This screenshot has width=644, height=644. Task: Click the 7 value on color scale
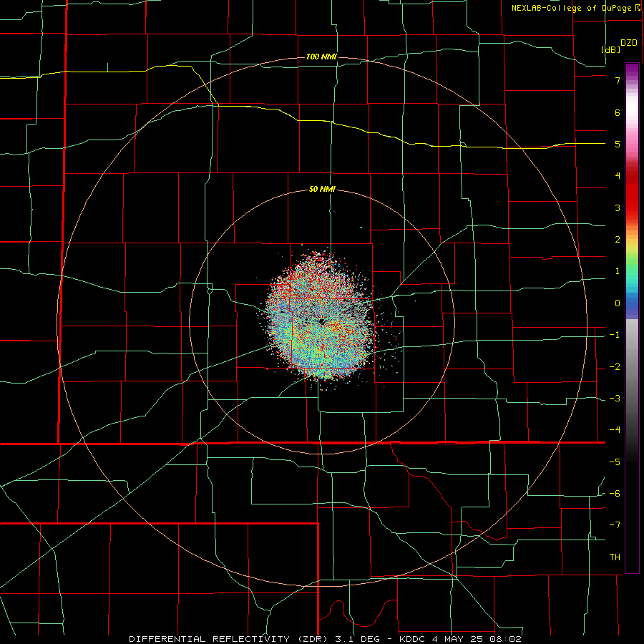click(x=618, y=80)
